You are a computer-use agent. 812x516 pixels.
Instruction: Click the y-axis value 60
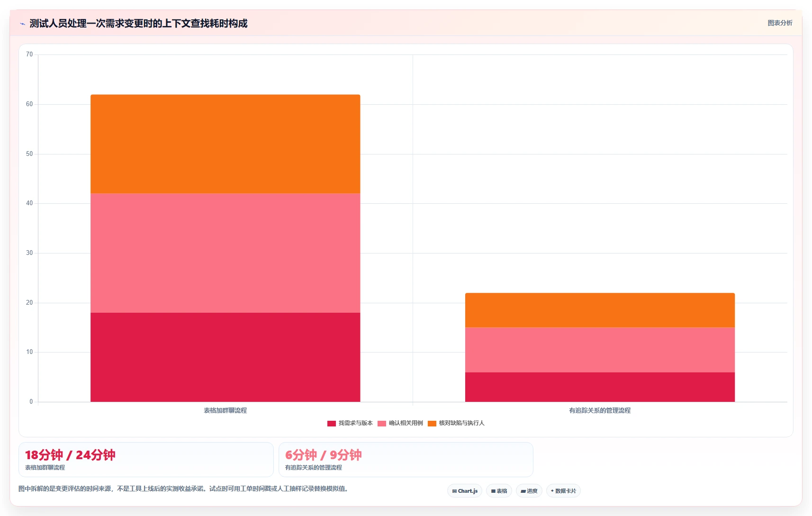29,104
